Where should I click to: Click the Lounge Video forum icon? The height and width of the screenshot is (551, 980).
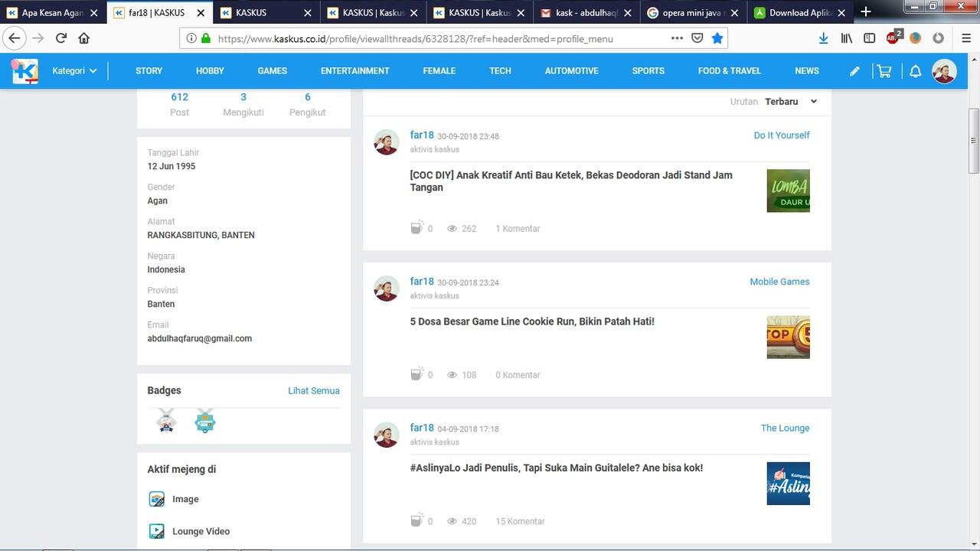pos(156,531)
